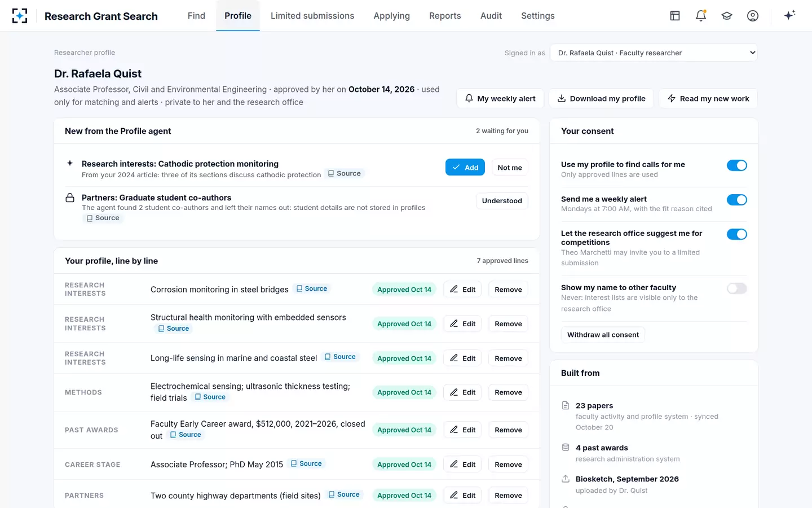812x508 pixels.
Task: Go to the Find tab
Action: click(196, 16)
